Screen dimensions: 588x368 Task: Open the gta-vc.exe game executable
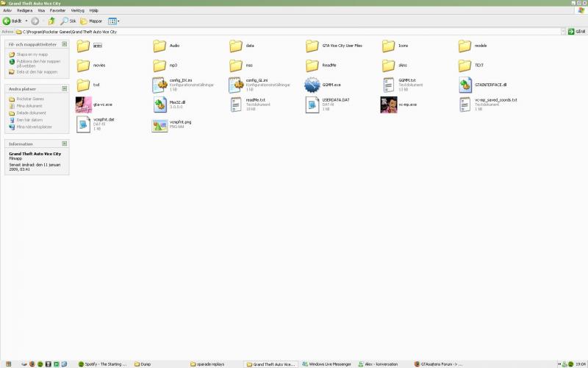click(x=84, y=105)
